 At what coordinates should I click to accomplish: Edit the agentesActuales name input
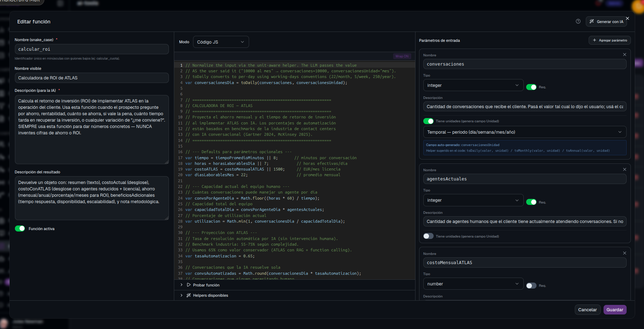pos(524,179)
